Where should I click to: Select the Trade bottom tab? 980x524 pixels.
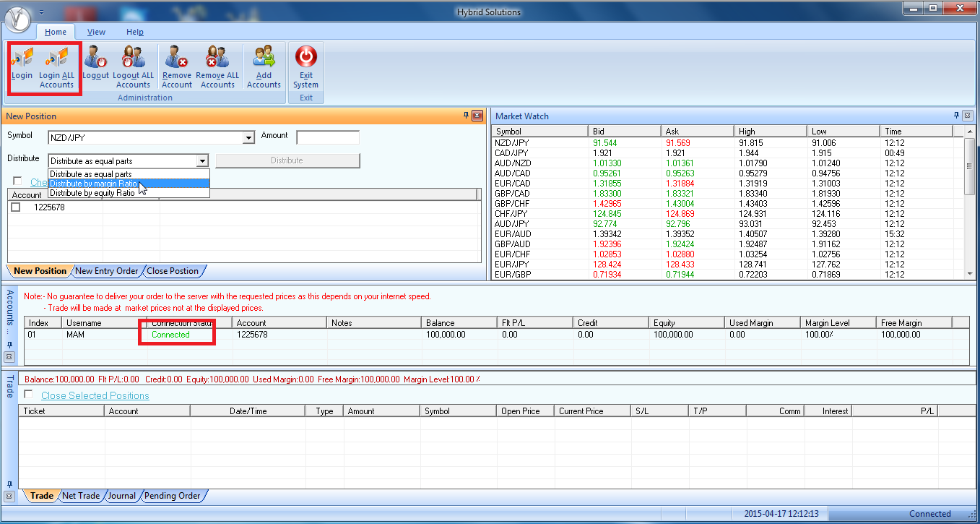41,496
